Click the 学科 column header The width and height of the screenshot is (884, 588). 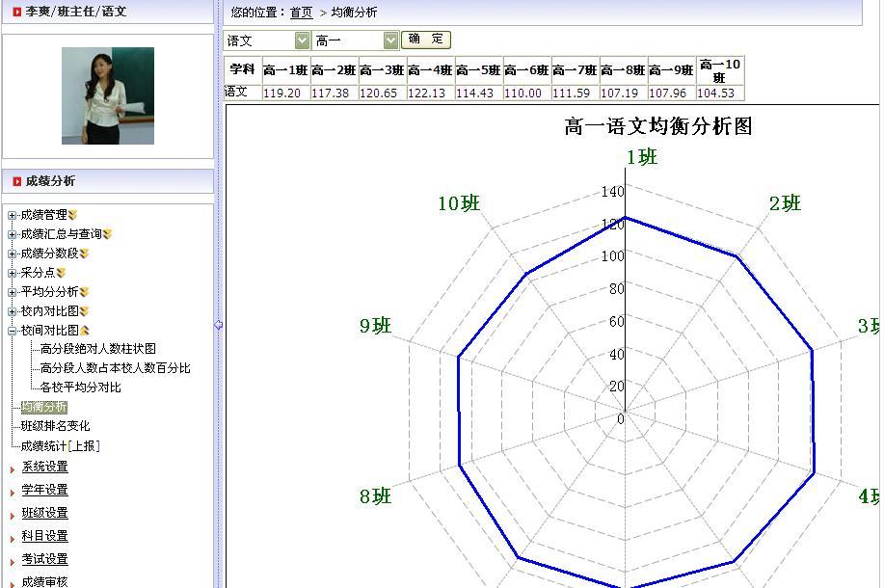242,70
